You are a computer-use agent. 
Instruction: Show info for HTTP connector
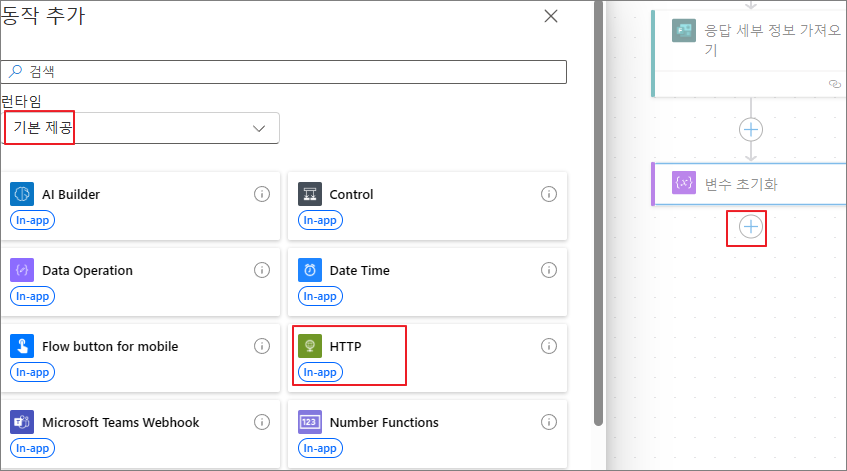(x=549, y=346)
